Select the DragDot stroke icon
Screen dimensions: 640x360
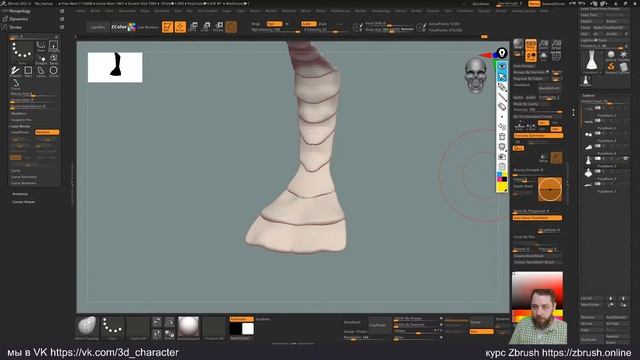[x=41, y=60]
